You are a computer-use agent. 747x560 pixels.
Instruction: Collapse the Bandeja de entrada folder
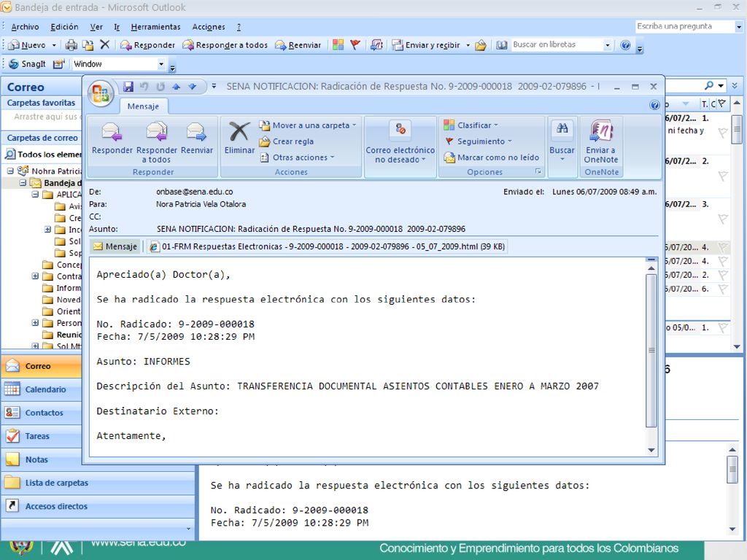coord(23,182)
